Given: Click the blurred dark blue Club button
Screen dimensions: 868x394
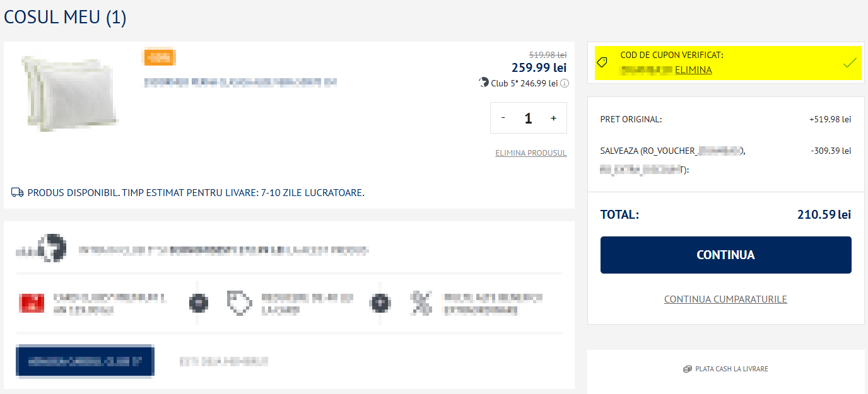Looking at the screenshot, I should coord(85,361).
